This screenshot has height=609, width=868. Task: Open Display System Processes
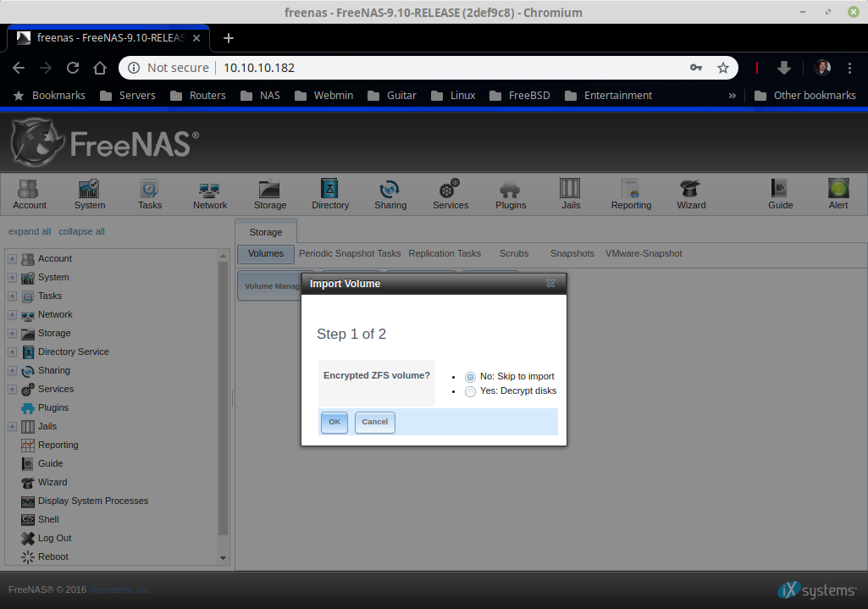(x=93, y=501)
